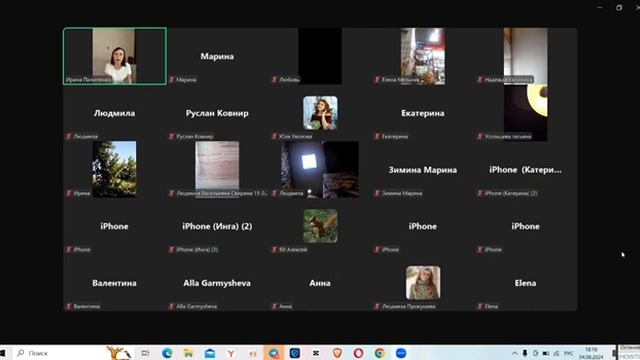Viewport: 640px width, 360px height.
Task: Click muted mic icon beside Анна label
Action: coord(274,306)
